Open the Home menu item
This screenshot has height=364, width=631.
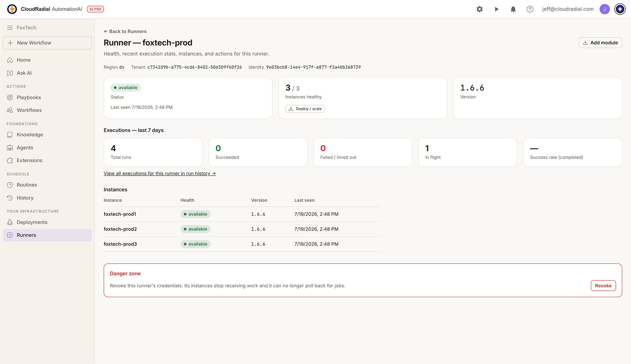tap(47, 60)
